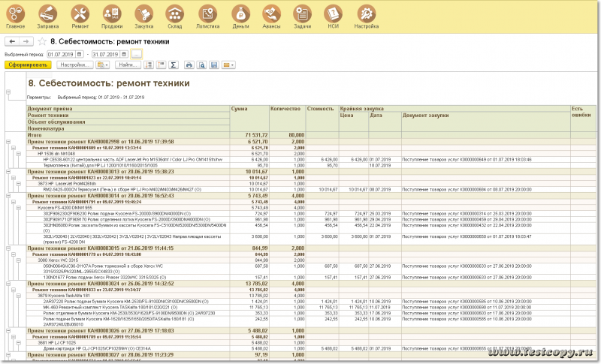The height and width of the screenshot is (364, 601).
Task: Collapse group Прием техники ремонт КАН00003014
Action: click(x=8, y=196)
